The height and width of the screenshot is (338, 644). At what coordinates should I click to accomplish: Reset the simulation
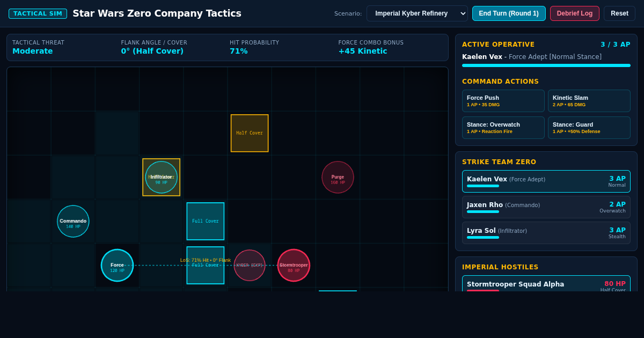tap(619, 13)
